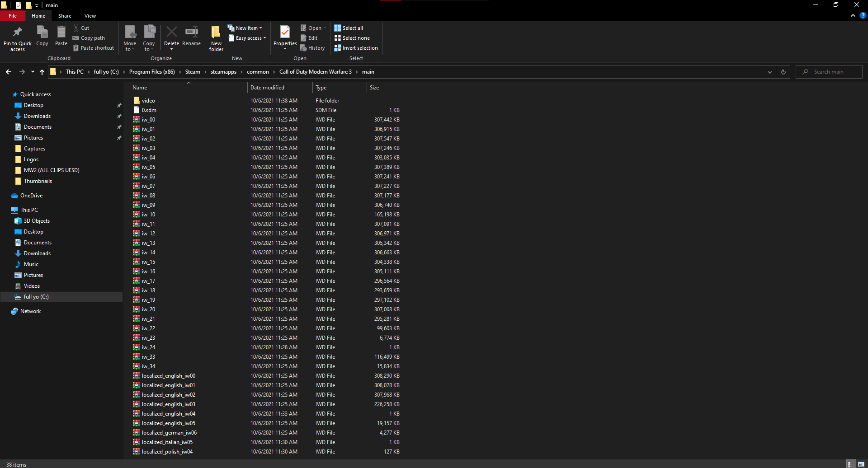
Task: Click Paste shortcut in ribbon
Action: [93, 48]
